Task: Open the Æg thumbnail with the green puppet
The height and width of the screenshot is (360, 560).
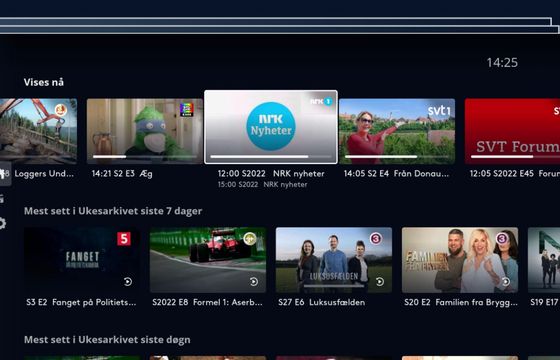Action: click(145, 131)
